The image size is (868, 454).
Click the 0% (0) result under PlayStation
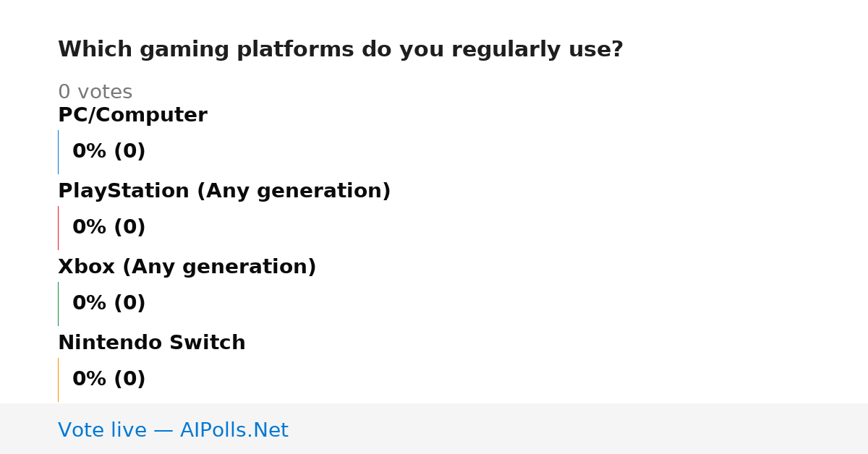109,228
